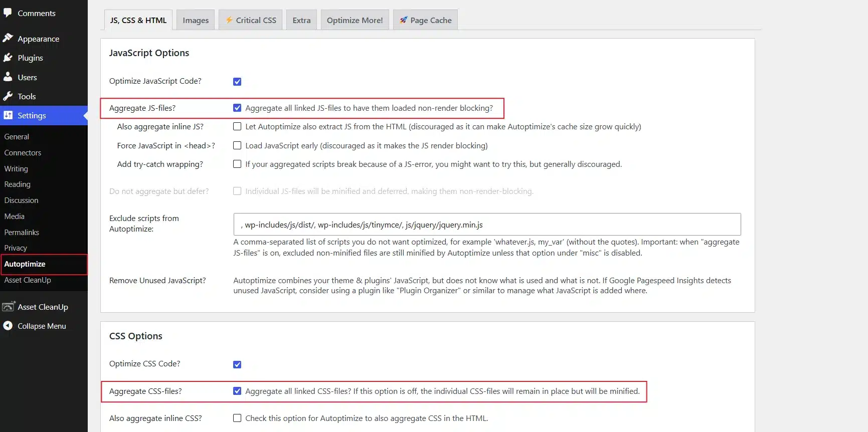Uncheck Optimize CSS Code checkbox

237,364
